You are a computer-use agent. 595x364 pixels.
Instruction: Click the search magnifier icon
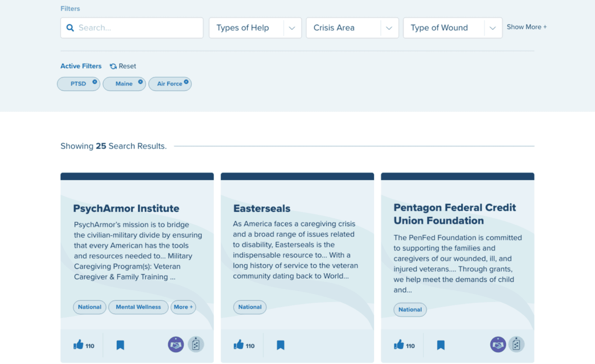point(70,28)
